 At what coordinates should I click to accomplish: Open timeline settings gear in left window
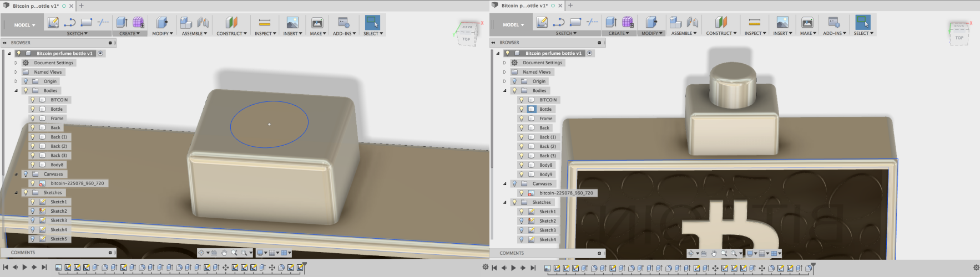[486, 267]
